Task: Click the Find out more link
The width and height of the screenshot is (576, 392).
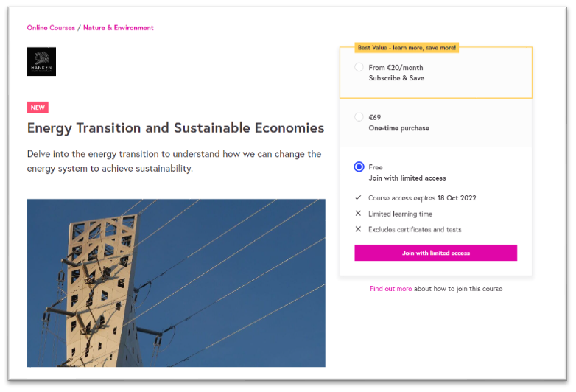Action: click(390, 289)
